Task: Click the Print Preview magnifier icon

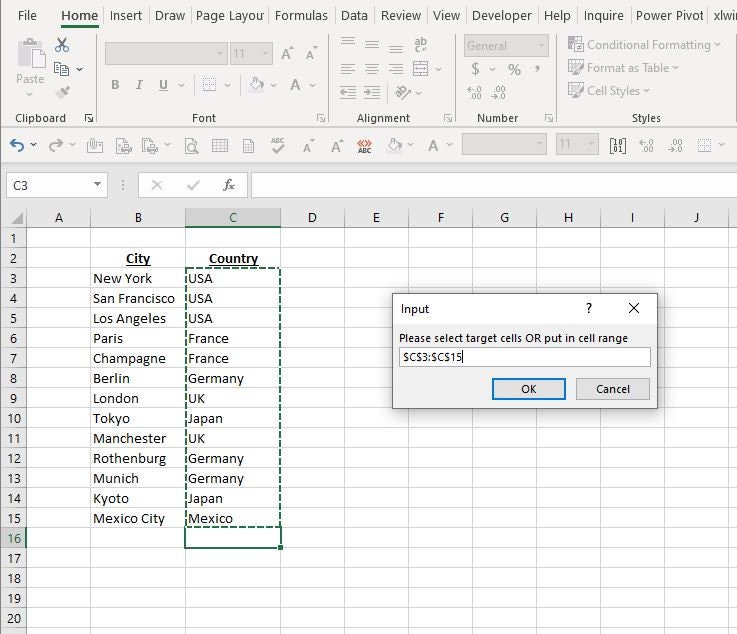Action: point(191,146)
